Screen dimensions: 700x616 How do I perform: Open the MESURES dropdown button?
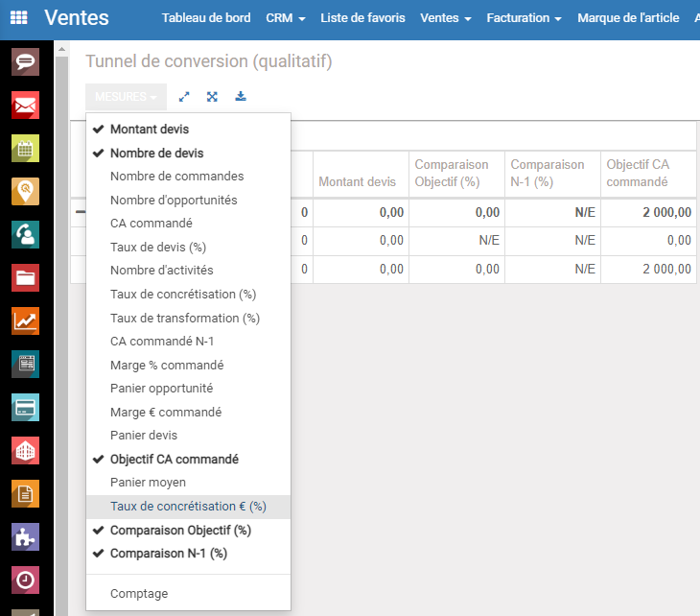point(126,97)
